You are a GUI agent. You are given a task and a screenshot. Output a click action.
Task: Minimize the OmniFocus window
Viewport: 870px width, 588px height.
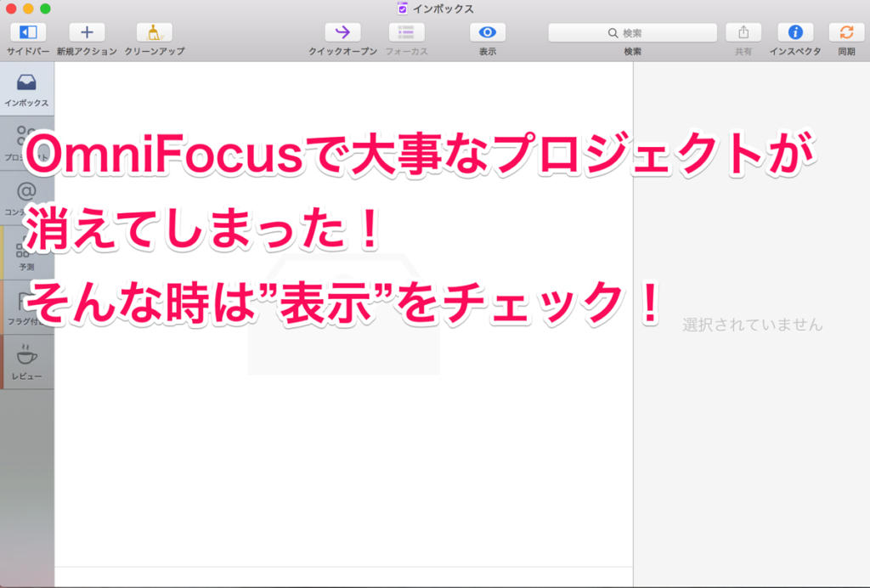[x=28, y=8]
